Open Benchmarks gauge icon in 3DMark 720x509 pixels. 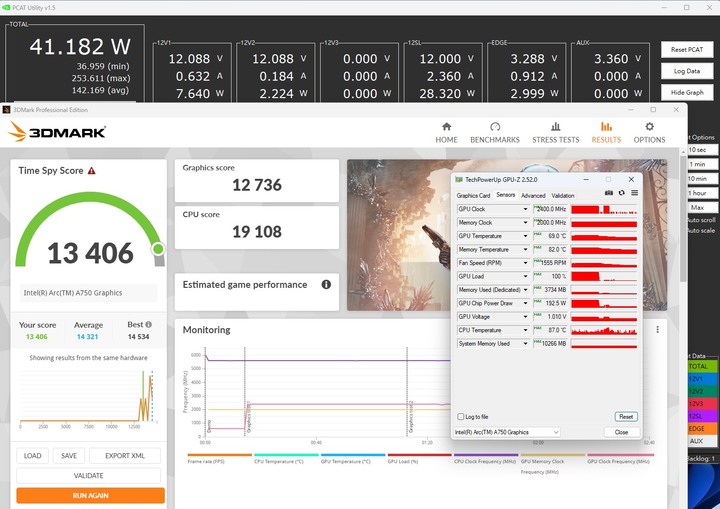click(x=495, y=127)
